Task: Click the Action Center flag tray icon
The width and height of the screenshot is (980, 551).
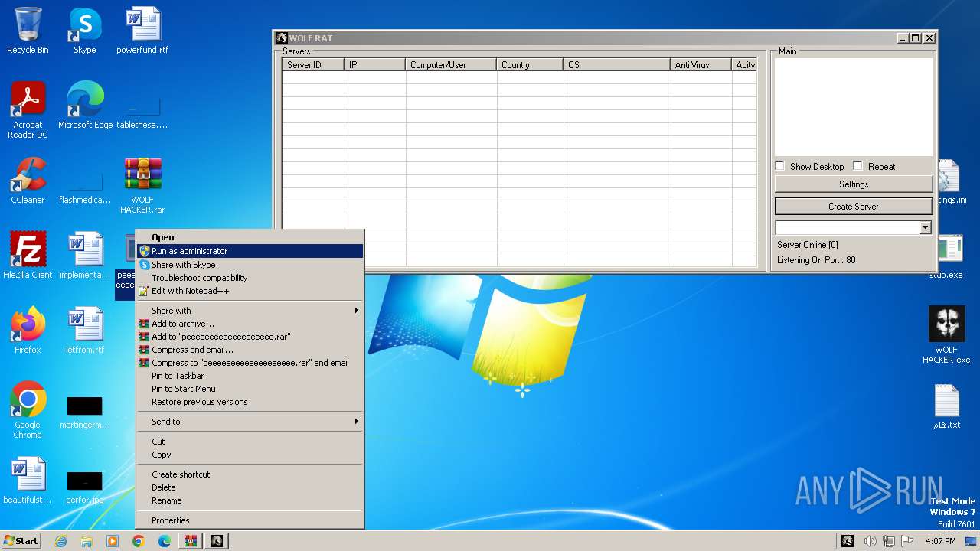Action: pyautogui.click(x=906, y=541)
